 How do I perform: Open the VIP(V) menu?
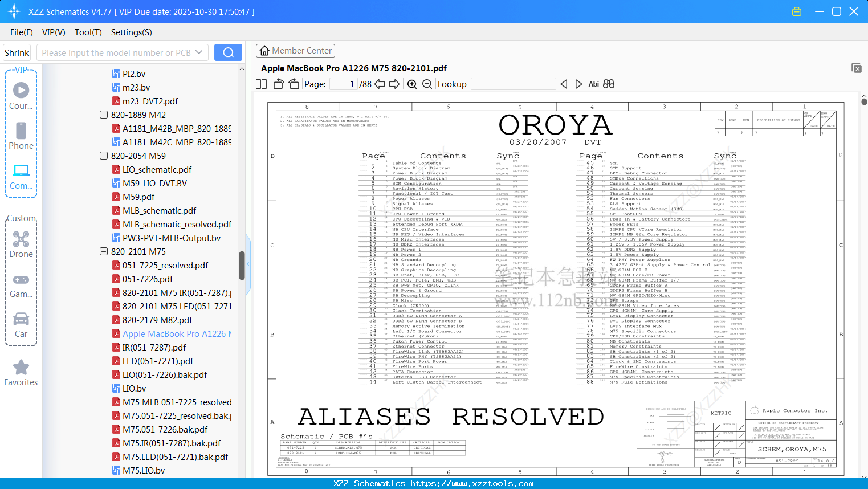(54, 32)
